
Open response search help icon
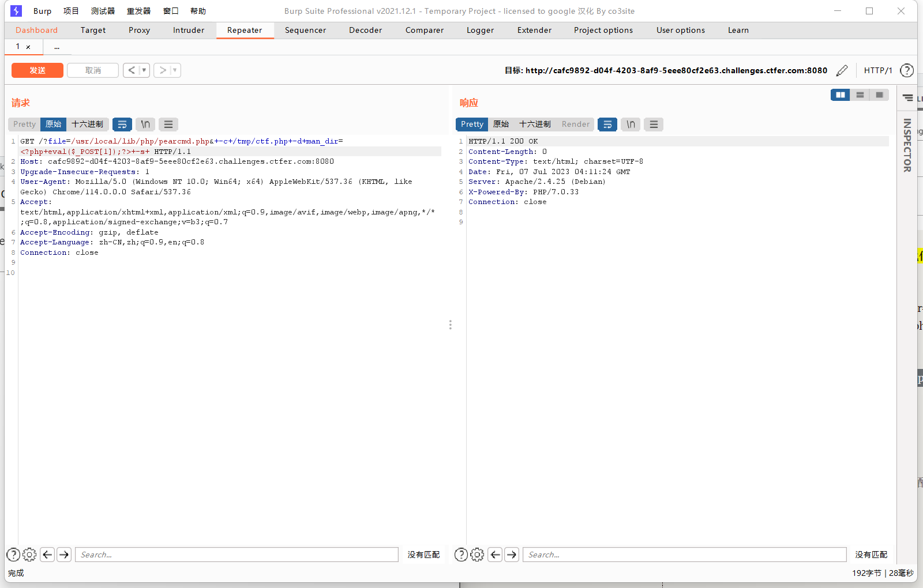(461, 555)
